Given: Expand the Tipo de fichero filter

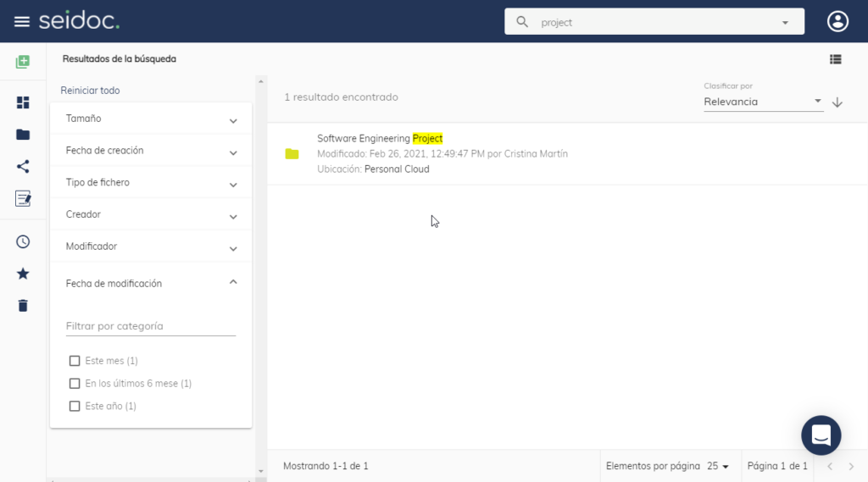Looking at the screenshot, I should pos(151,183).
